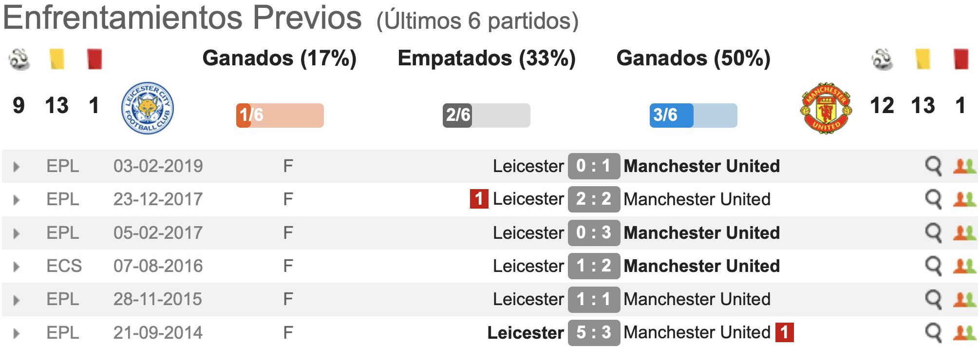Viewport: 980px width, 348px height.
Task: Click the orange 1/6 wins progress bar
Action: [x=280, y=115]
